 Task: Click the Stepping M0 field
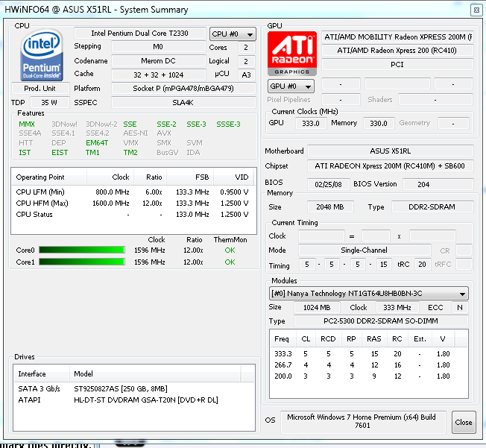click(158, 47)
